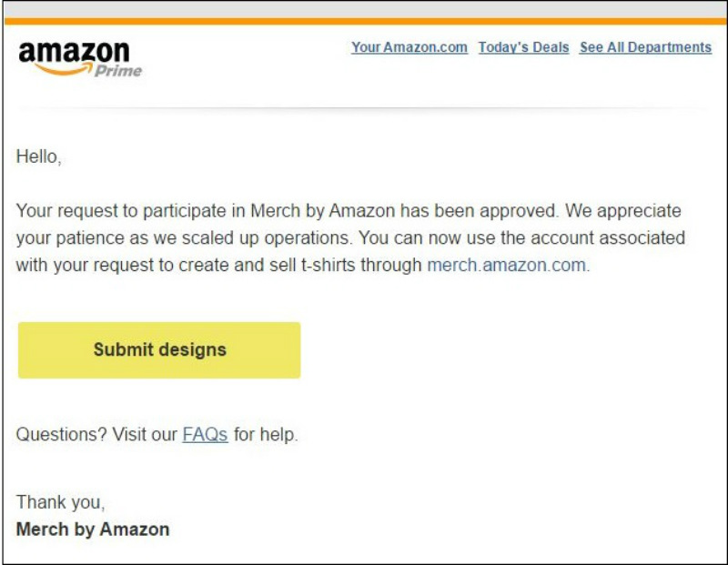The image size is (728, 565).
Task: Click the word Prime in the logo
Action: click(119, 72)
